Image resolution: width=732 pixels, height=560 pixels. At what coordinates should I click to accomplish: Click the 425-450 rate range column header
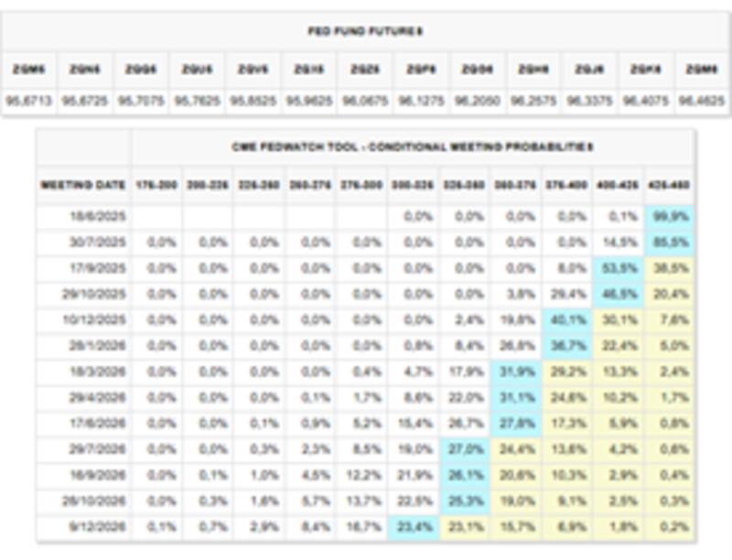(669, 185)
